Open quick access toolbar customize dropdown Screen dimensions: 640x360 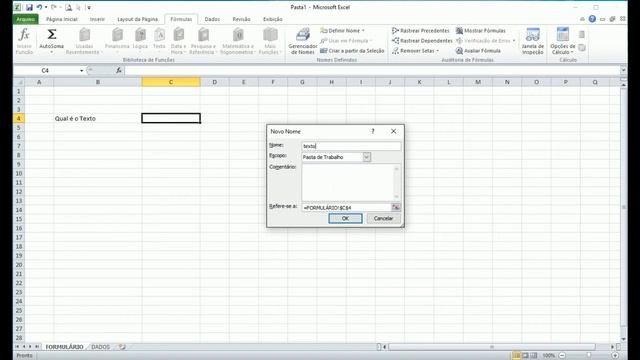[89, 7]
